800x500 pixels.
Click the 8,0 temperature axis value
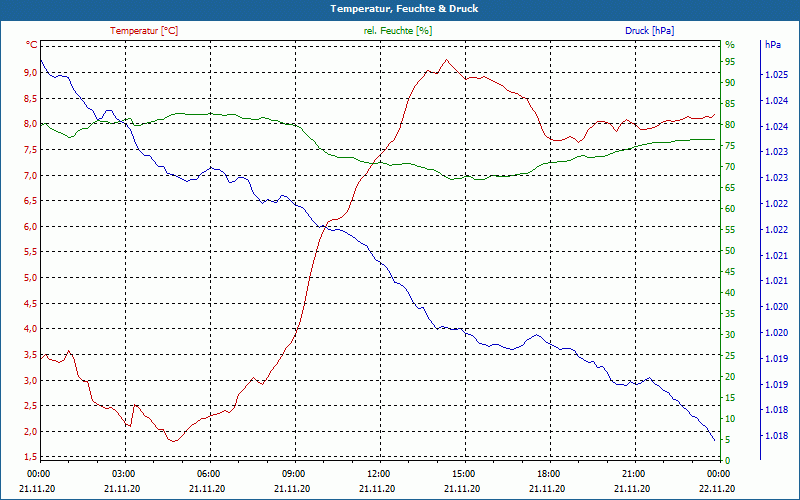click(31, 123)
